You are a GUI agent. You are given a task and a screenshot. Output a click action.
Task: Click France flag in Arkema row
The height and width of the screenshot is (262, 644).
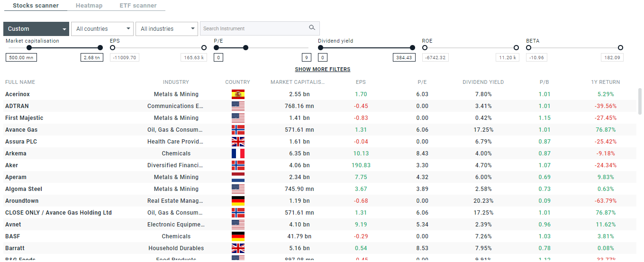pyautogui.click(x=238, y=154)
